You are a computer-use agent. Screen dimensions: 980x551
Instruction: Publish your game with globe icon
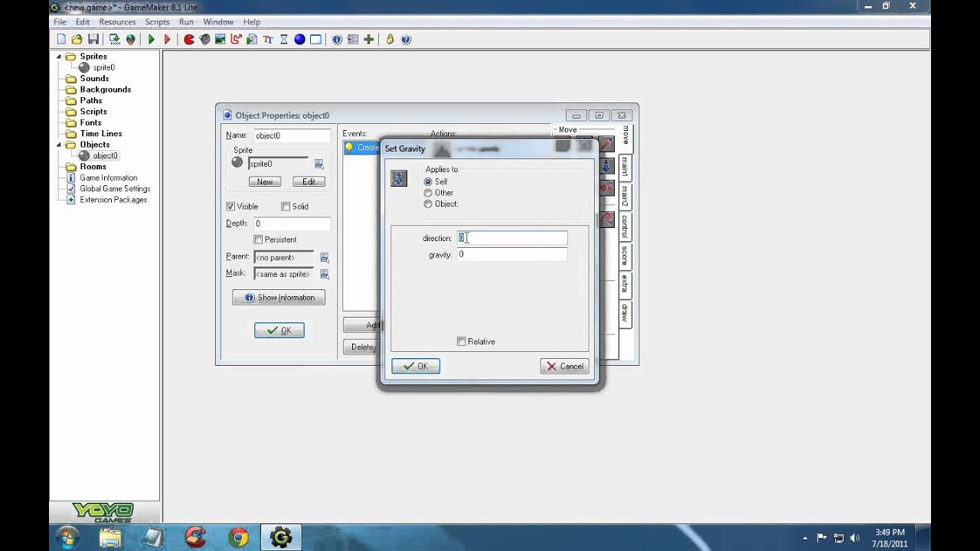(130, 39)
